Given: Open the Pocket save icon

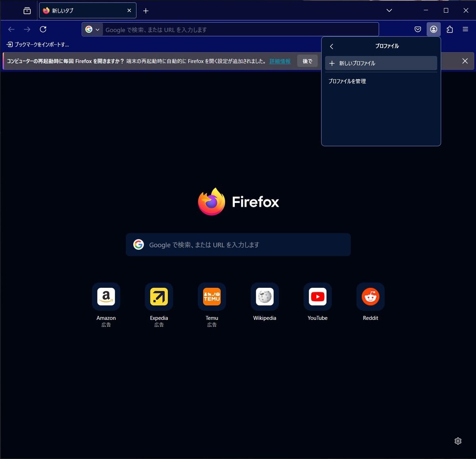Looking at the screenshot, I should (x=418, y=29).
